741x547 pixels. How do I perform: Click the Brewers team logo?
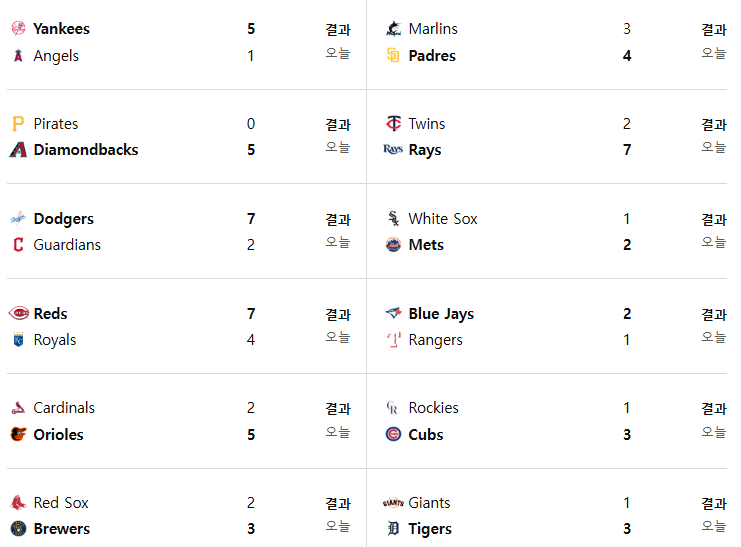click(x=18, y=528)
